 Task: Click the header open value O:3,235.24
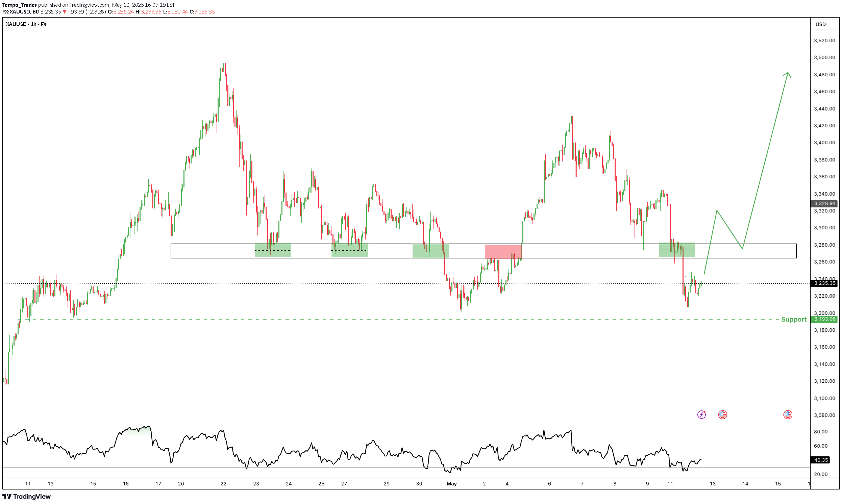[x=121, y=12]
